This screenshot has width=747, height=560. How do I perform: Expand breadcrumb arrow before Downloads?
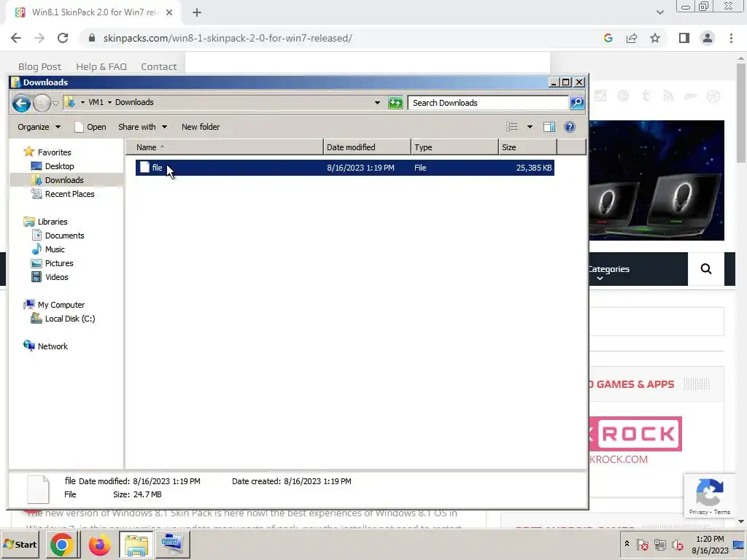pyautogui.click(x=109, y=102)
